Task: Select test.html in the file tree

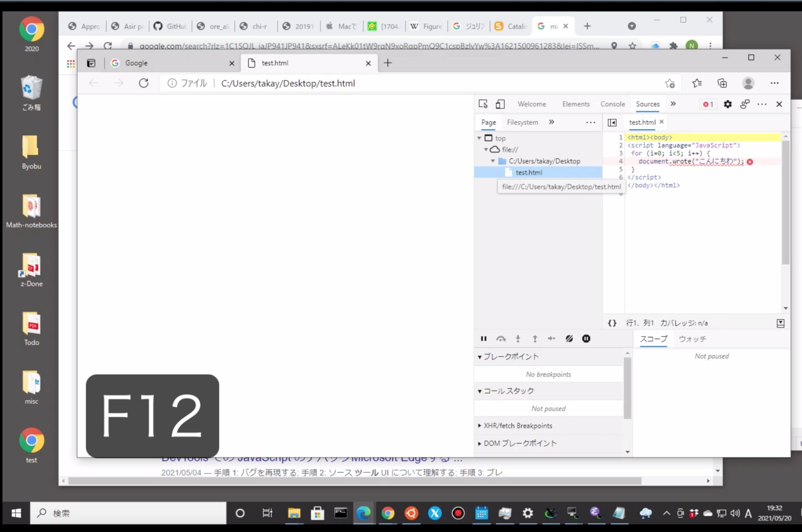Action: coord(538,172)
